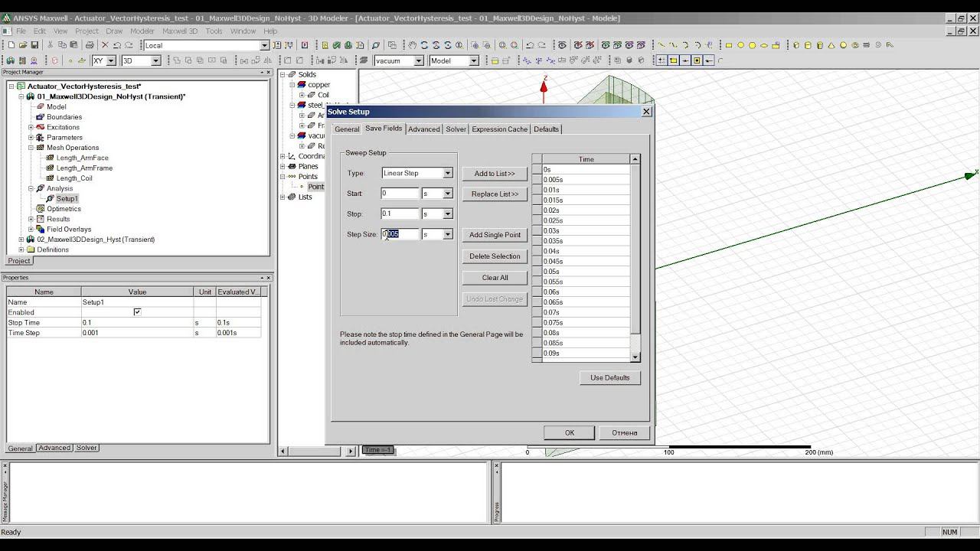This screenshot has width=980, height=551.
Task: Open Advanced tab in Properties panel
Action: [54, 448]
